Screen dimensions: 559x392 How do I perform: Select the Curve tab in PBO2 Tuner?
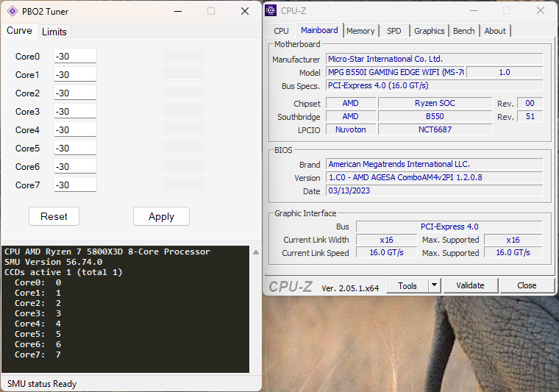[x=19, y=31]
